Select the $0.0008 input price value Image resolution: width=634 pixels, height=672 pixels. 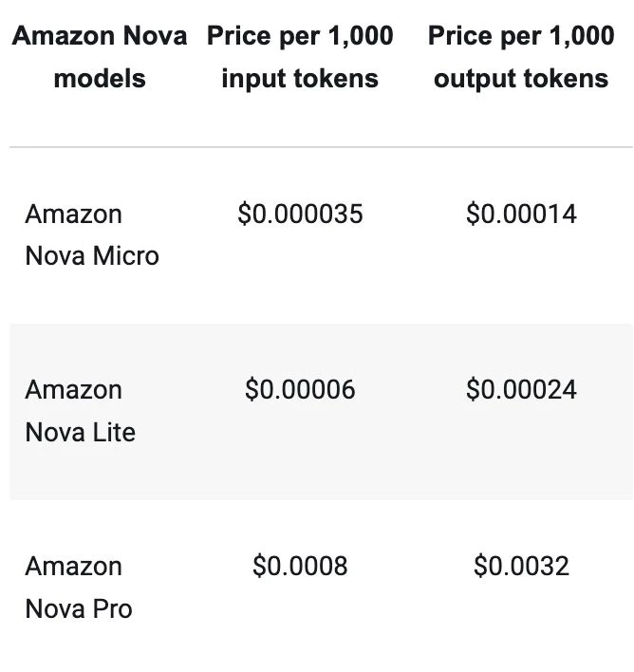300,566
